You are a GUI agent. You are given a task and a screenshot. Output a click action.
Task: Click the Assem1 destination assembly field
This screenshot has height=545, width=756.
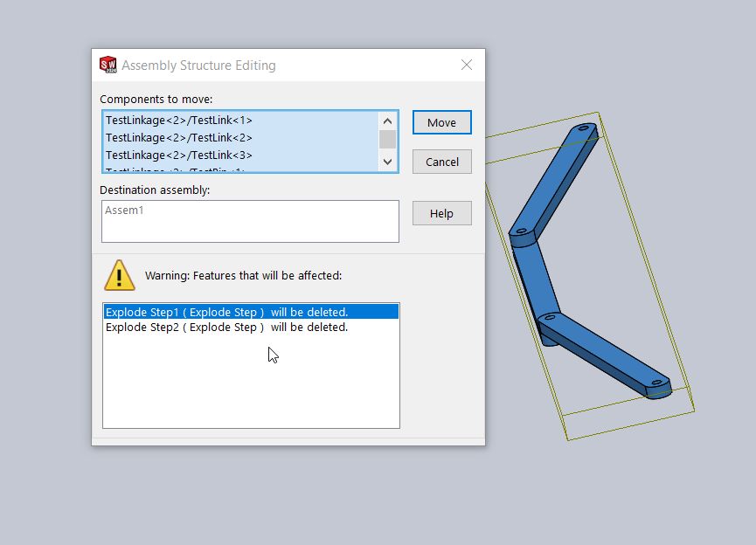(249, 221)
